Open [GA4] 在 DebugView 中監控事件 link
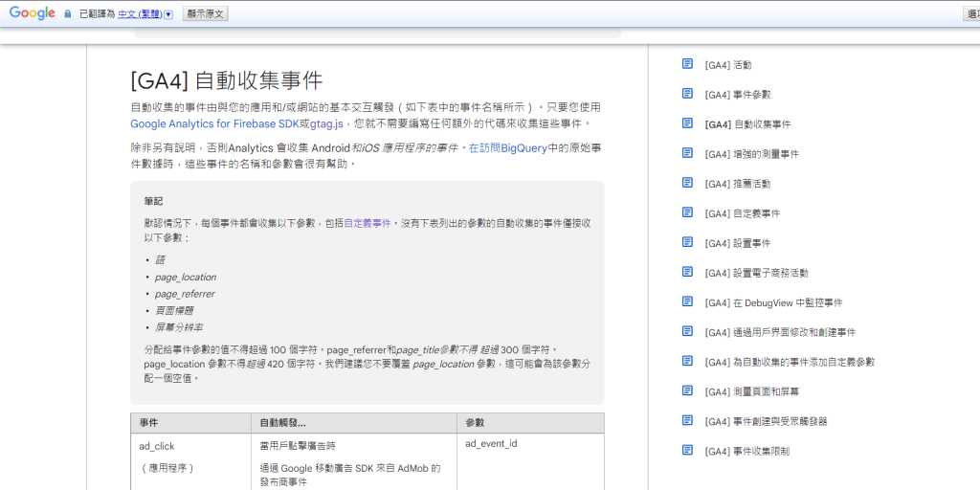Image resolution: width=980 pixels, height=490 pixels. [x=773, y=302]
